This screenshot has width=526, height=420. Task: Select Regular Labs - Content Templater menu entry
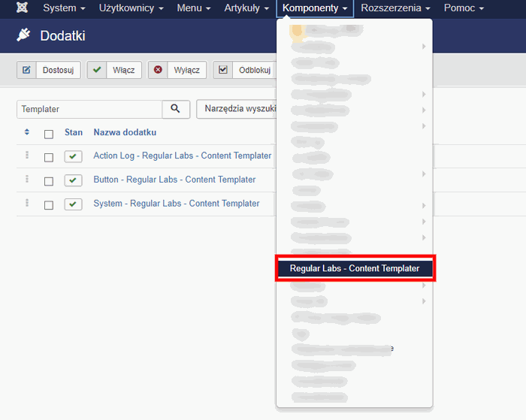point(355,268)
